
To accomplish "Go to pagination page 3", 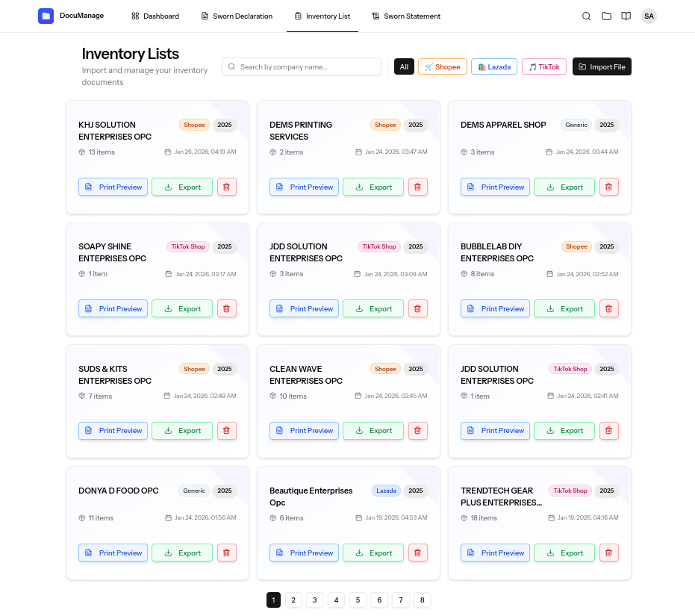I will click(x=315, y=600).
